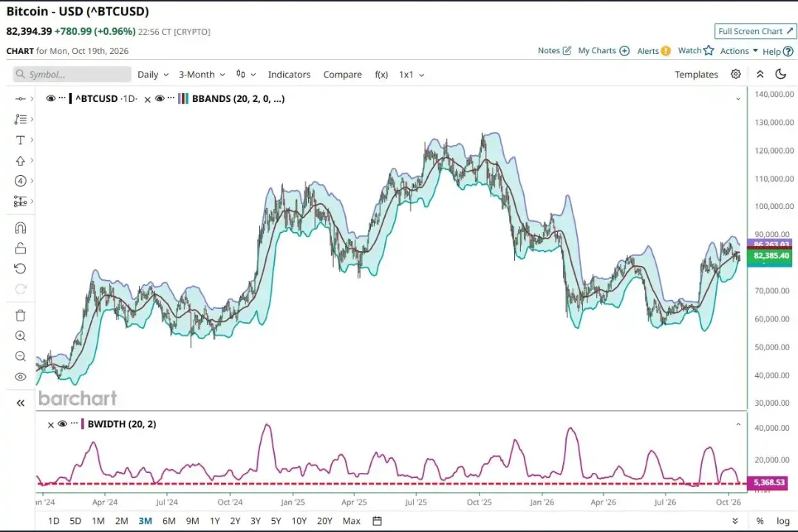Expand the 3-Month range dropdown

[x=202, y=75]
